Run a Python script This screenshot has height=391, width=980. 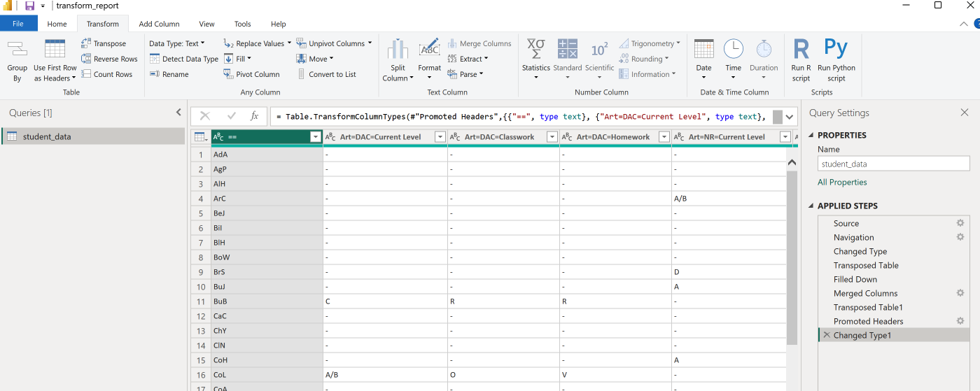tap(836, 60)
